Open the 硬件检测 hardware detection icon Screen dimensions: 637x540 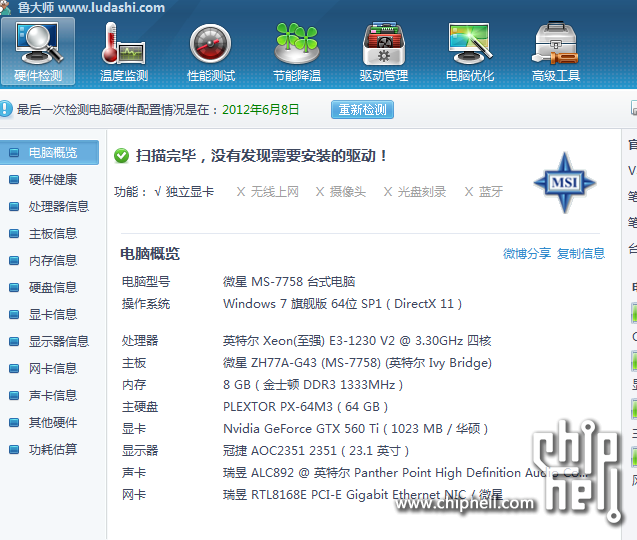[x=38, y=51]
